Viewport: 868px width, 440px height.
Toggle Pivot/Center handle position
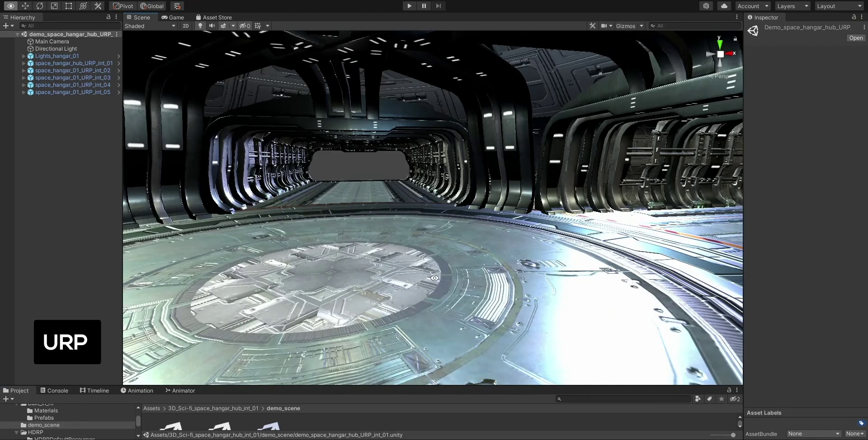(x=123, y=6)
